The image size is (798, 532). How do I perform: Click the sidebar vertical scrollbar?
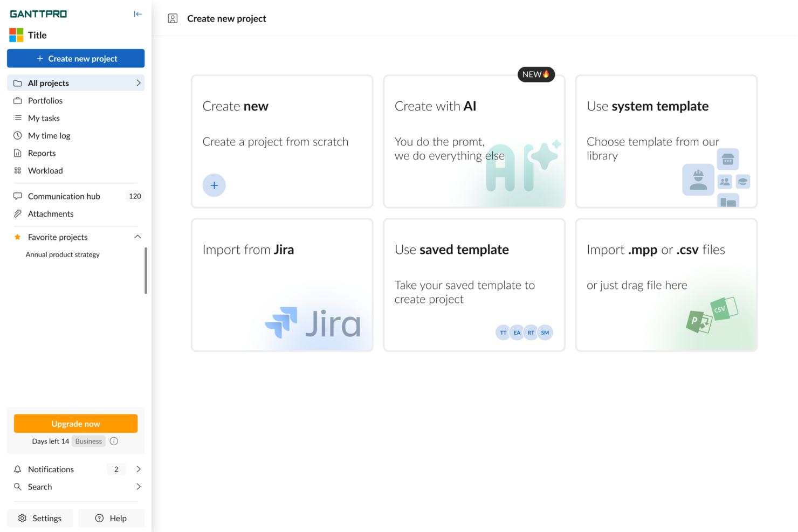(x=146, y=271)
